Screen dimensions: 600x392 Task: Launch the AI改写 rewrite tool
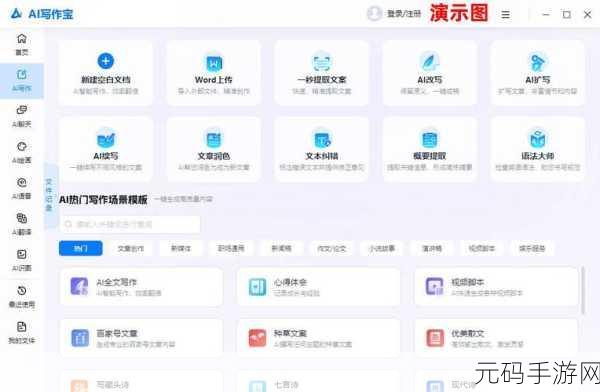tap(429, 73)
